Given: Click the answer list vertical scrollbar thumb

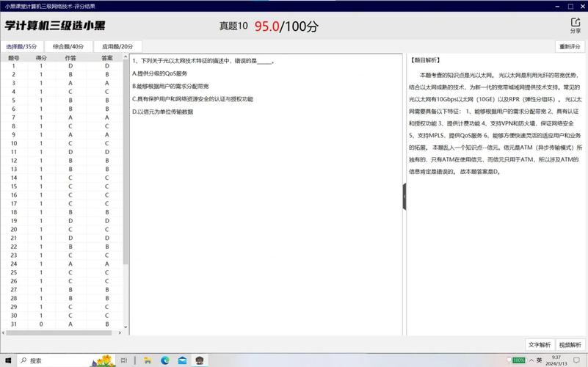Looking at the screenshot, I should [126, 162].
